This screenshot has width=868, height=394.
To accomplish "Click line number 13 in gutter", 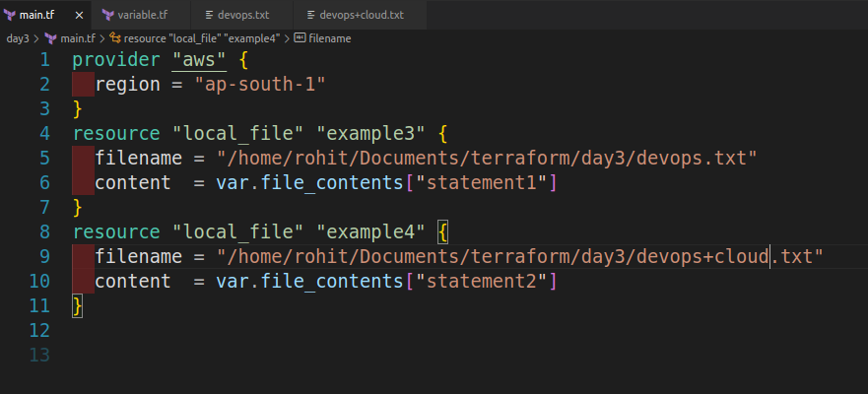I will coord(39,355).
